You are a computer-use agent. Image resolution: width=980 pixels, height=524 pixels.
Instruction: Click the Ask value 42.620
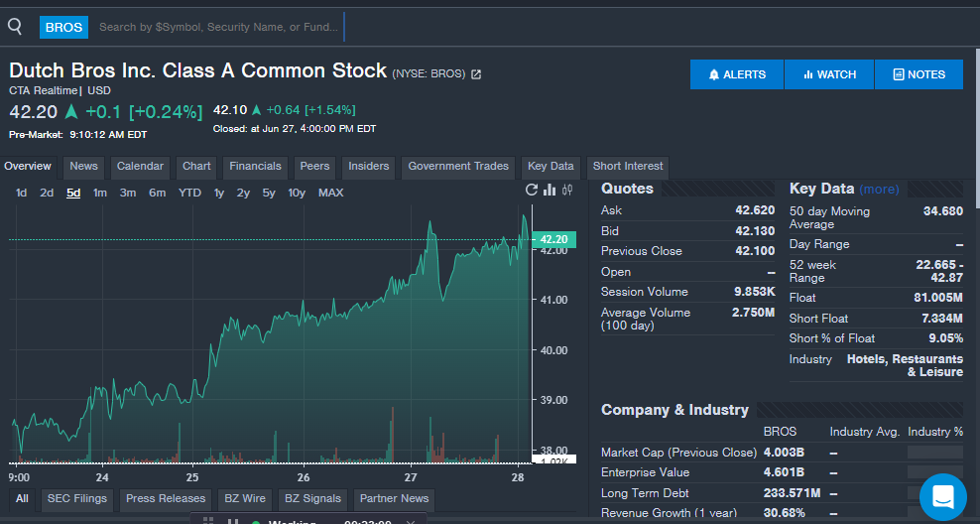coord(755,210)
